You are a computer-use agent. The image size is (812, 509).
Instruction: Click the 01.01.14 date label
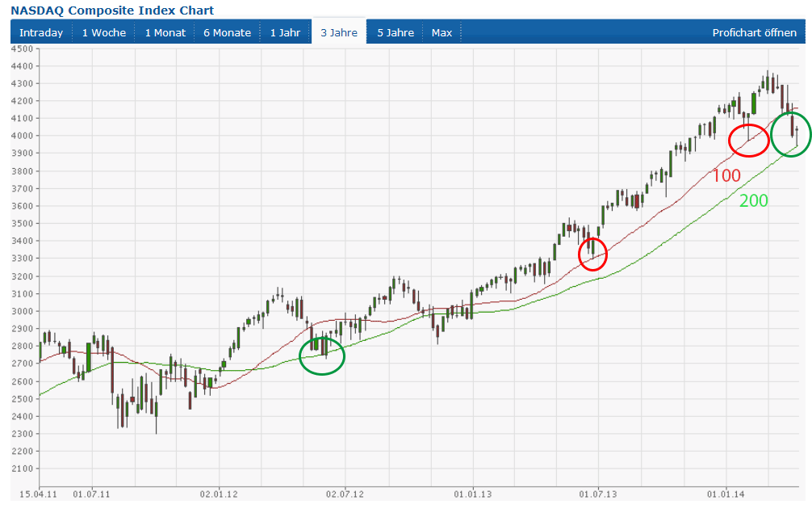point(726,494)
